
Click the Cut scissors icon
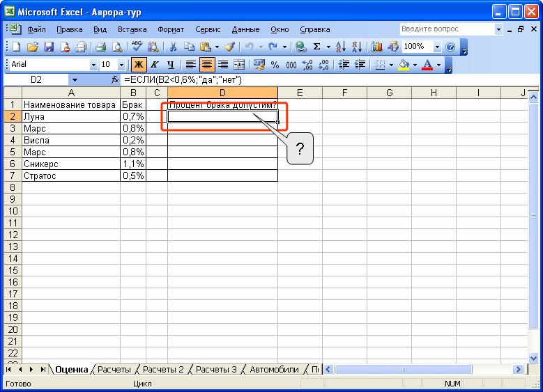tap(173, 47)
